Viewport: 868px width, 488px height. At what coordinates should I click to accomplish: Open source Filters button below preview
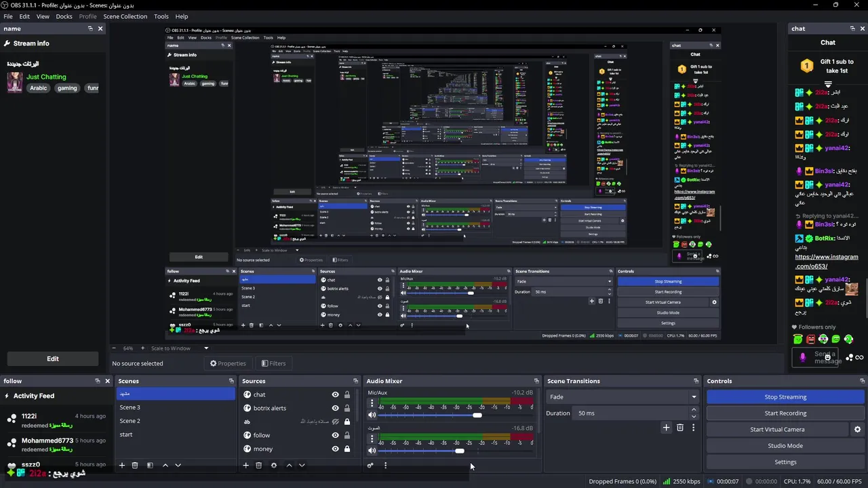coord(273,363)
